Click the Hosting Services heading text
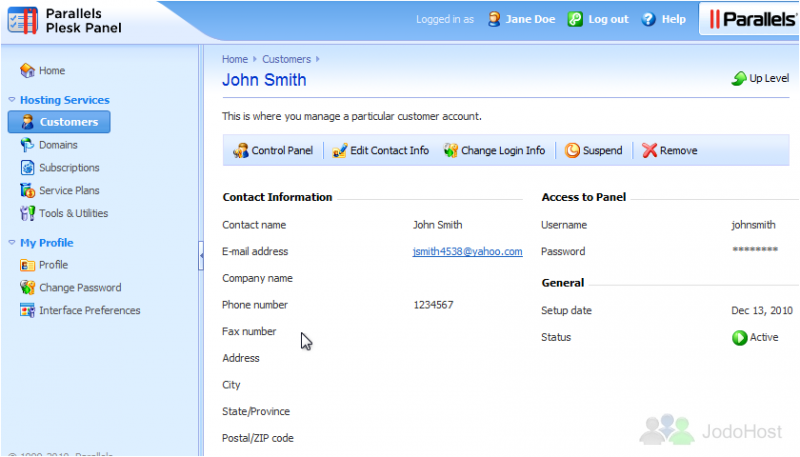Image resolution: width=800 pixels, height=457 pixels. click(65, 100)
